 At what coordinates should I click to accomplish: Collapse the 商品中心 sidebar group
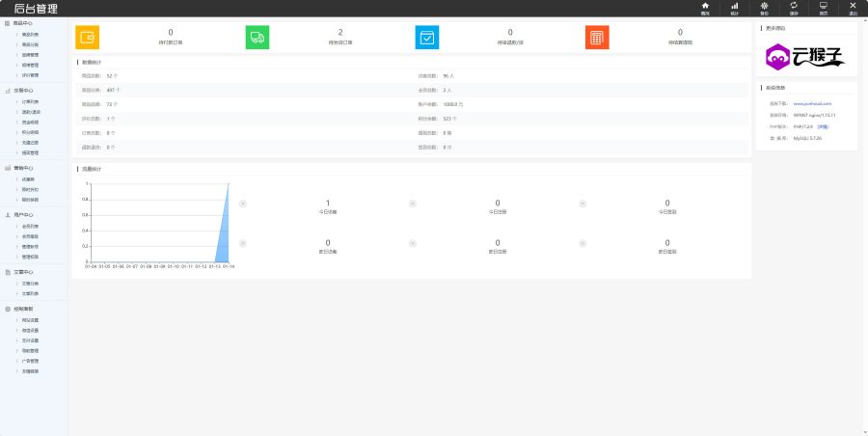click(22, 22)
